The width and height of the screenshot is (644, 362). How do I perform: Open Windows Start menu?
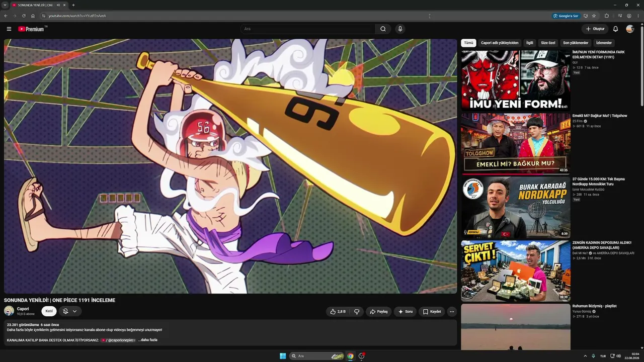[283, 356]
